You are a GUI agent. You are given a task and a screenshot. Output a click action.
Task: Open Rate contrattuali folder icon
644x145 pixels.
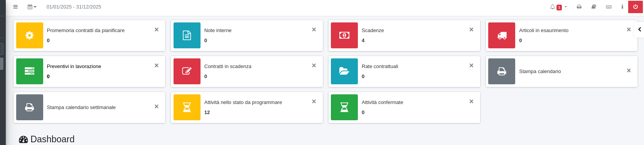(x=344, y=71)
